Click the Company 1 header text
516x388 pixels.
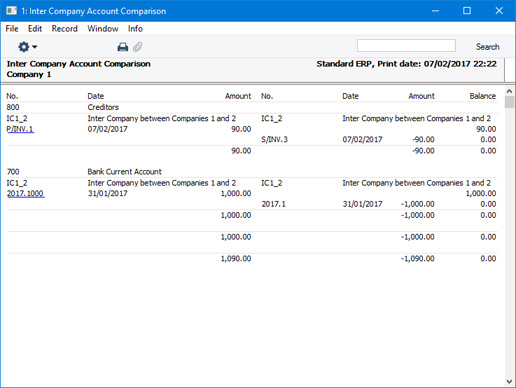(29, 74)
